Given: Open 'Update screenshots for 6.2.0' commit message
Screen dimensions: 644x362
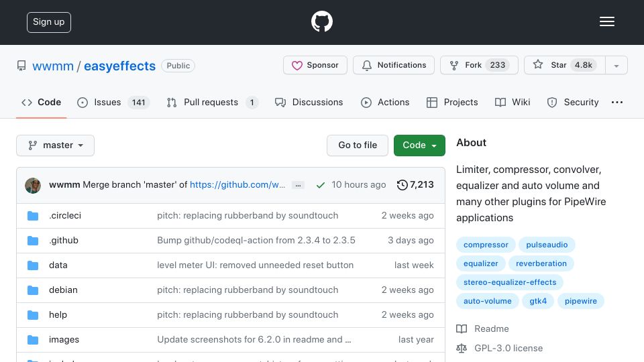Looking at the screenshot, I should (254, 339).
